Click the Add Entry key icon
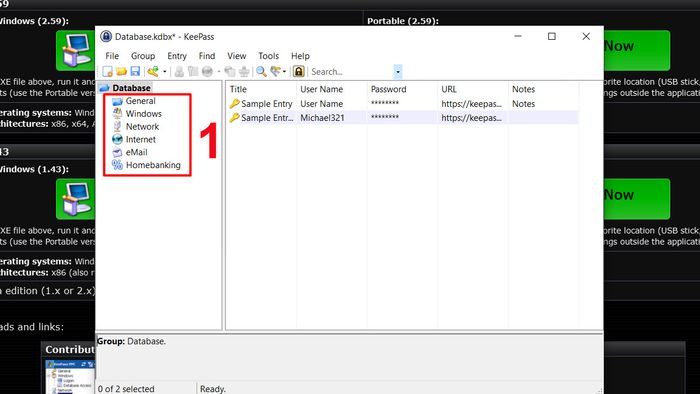The height and width of the screenshot is (394, 700). point(153,71)
